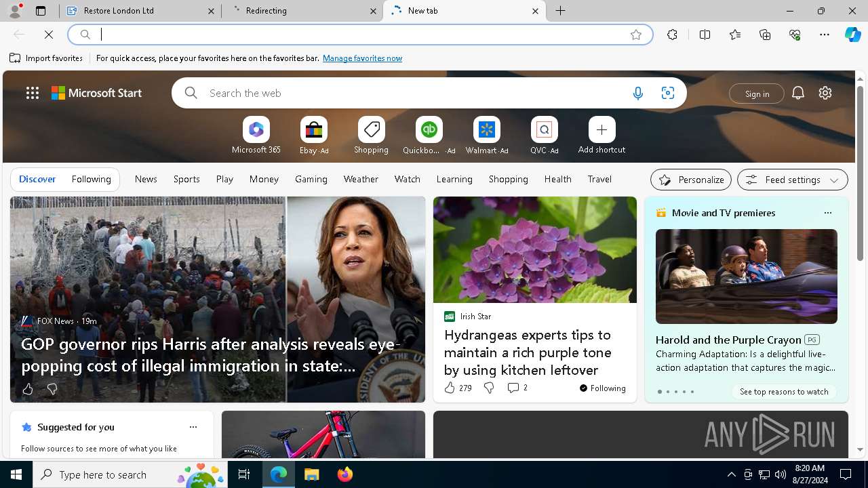The width and height of the screenshot is (868, 488).
Task: Open Suggested for you options menu
Action: [x=193, y=427]
